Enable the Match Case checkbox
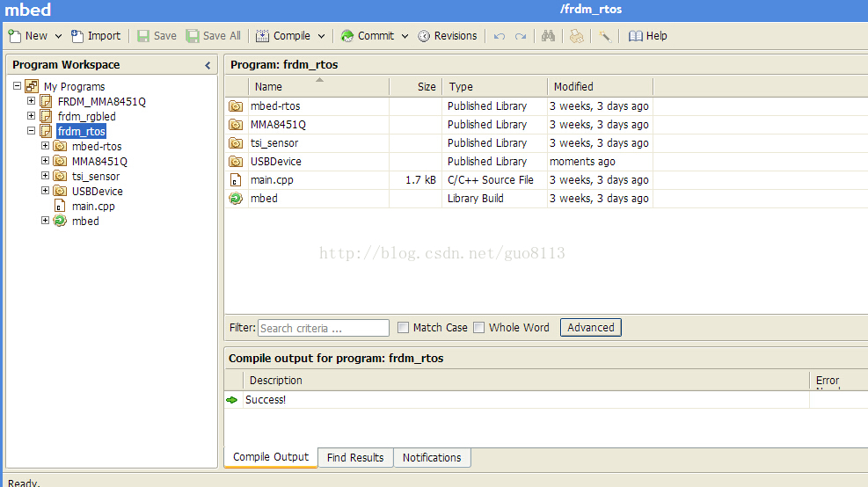 point(403,328)
